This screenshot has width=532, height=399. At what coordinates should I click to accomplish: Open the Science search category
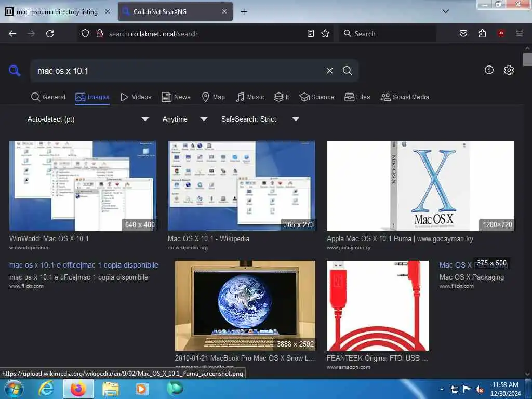coord(316,97)
